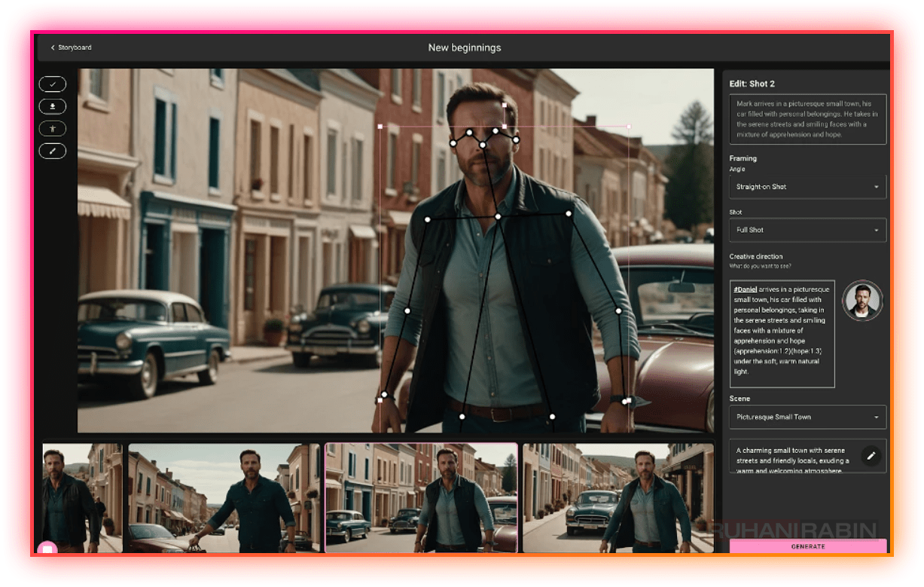Viewport: 924px width, 587px height.
Task: Click into the Creative direction prompt field
Action: (782, 334)
